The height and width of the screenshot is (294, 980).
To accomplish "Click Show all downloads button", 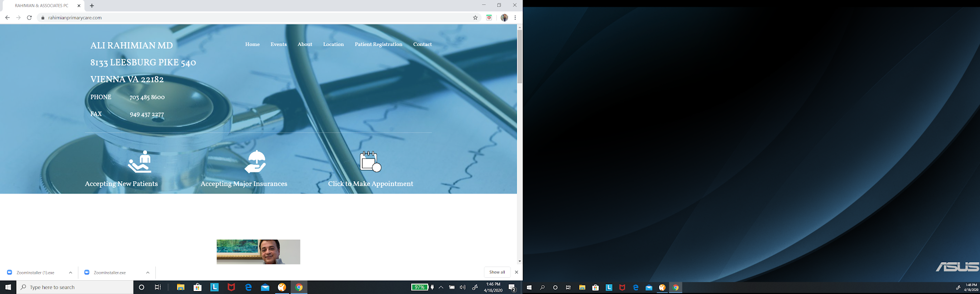I will click(497, 272).
